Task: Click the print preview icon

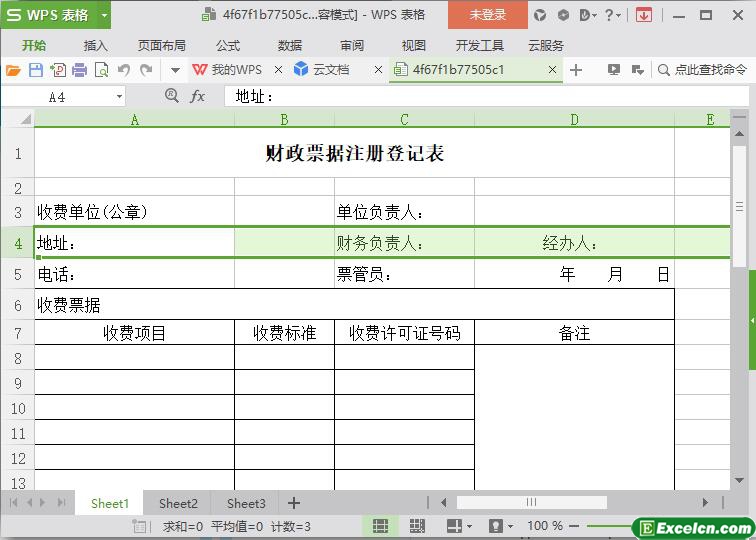Action: tap(101, 70)
